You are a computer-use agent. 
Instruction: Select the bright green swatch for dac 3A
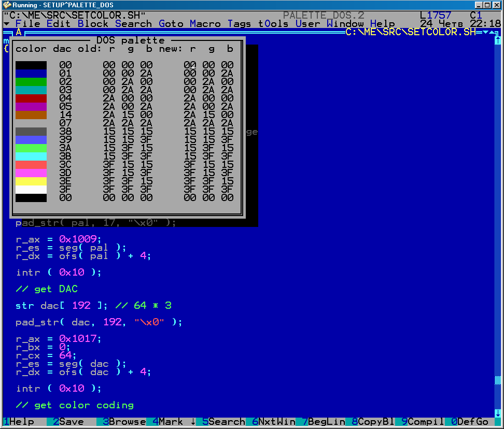pos(31,148)
